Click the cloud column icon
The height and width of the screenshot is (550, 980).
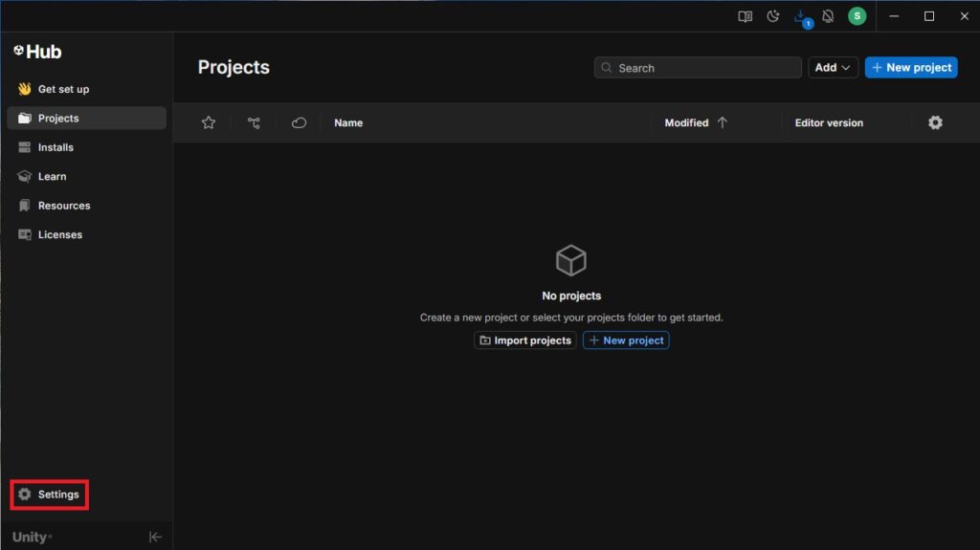[x=299, y=122]
